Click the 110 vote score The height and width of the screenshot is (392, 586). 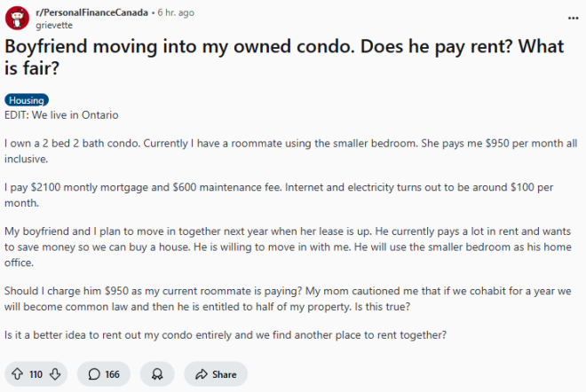point(36,374)
